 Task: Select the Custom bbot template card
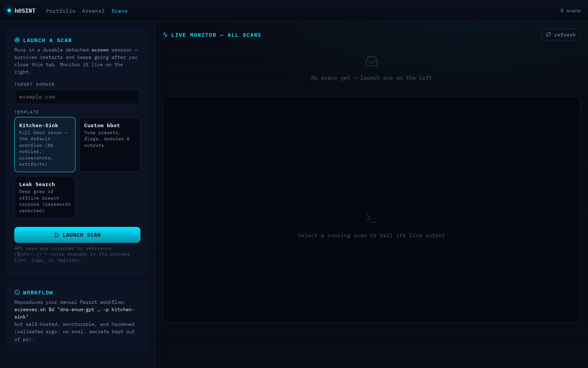[110, 145]
